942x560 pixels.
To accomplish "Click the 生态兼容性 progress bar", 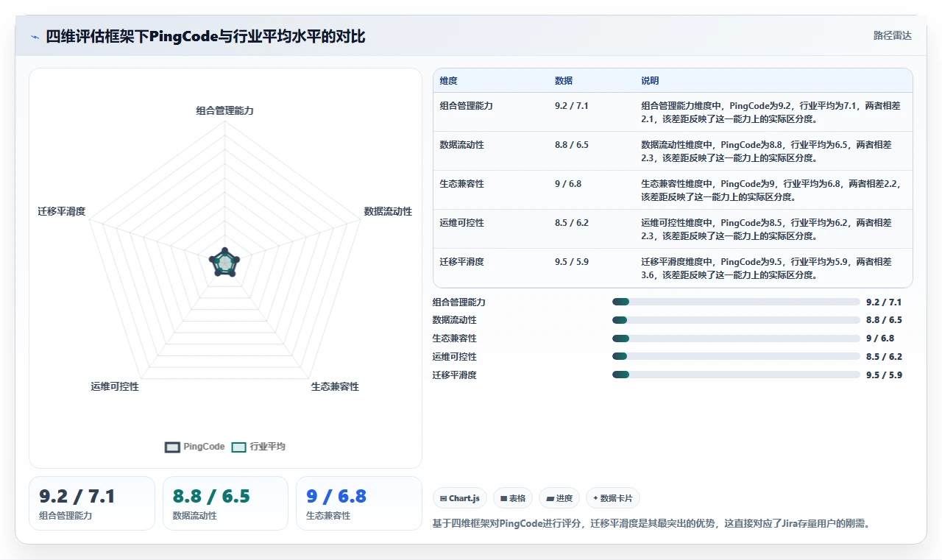I will pyautogui.click(x=736, y=339).
